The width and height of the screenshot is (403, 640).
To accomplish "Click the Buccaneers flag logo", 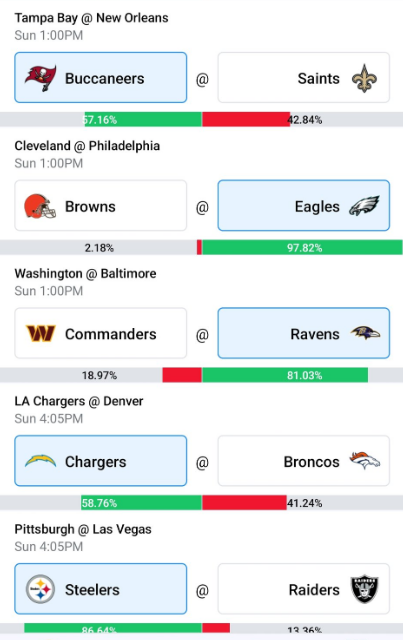I will (40, 78).
